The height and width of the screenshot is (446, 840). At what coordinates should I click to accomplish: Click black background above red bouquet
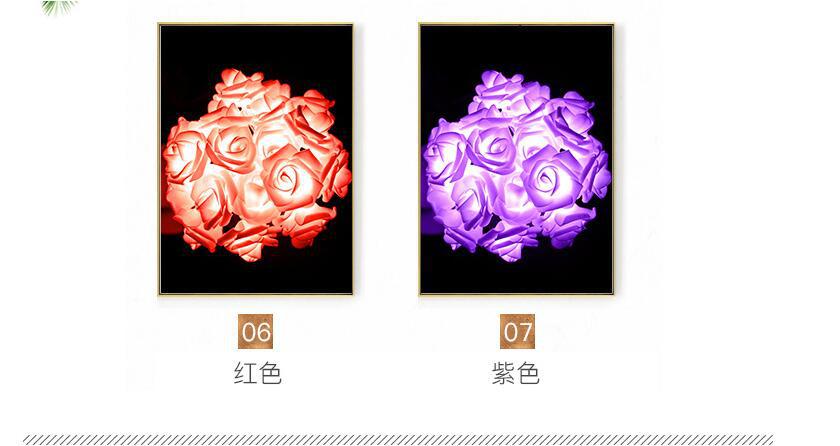click(x=256, y=46)
